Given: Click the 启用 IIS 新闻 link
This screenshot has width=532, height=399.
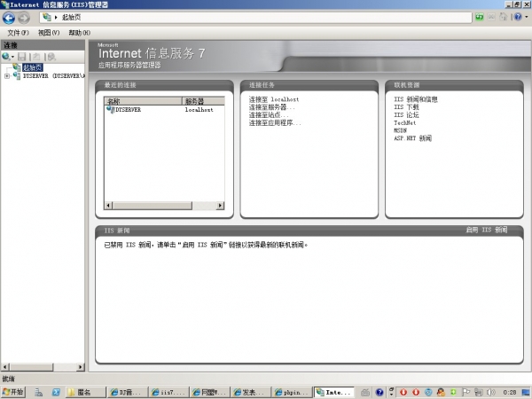Looking at the screenshot, I should point(487,230).
